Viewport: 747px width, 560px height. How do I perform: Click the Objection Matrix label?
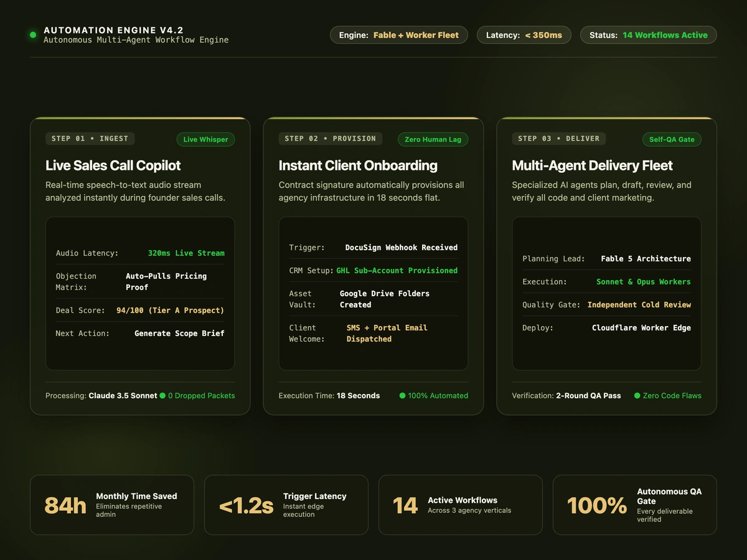tap(77, 281)
